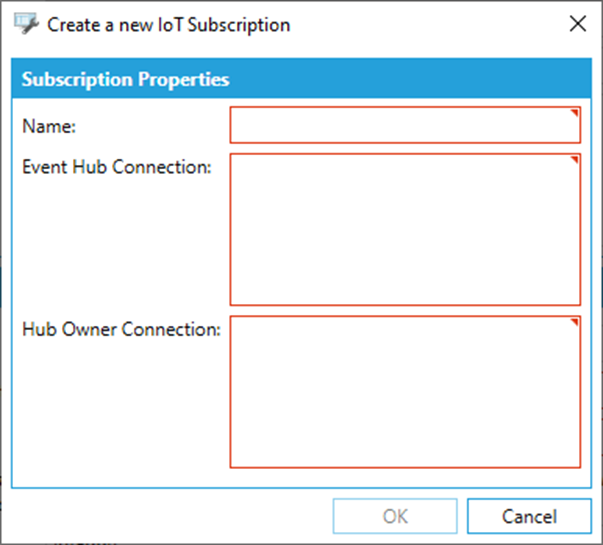
Task: Click the red validation marker on Name field
Action: 574,113
